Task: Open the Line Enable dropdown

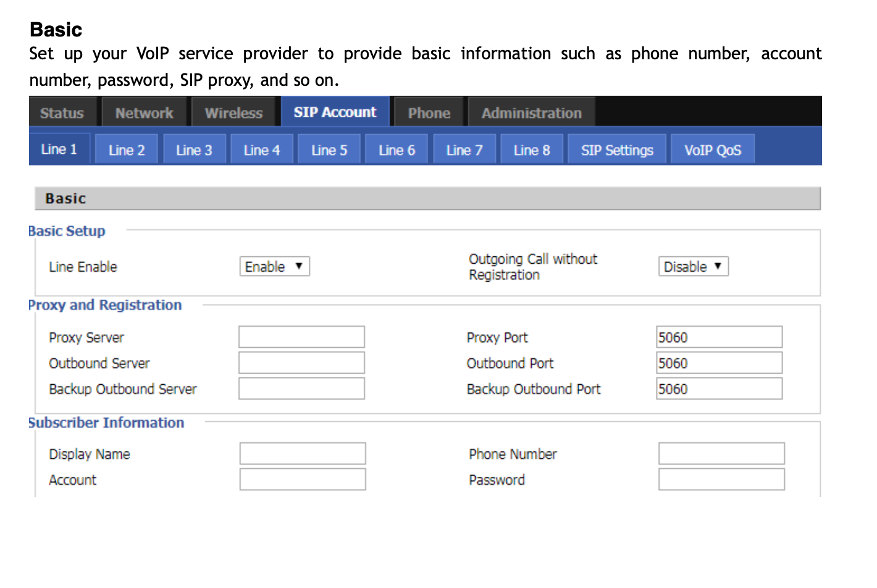Action: point(274,266)
